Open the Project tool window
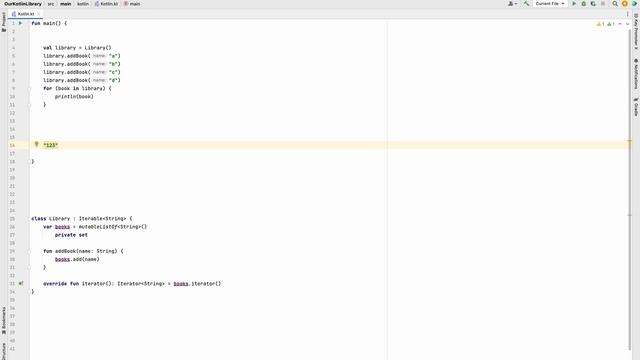 click(x=4, y=22)
